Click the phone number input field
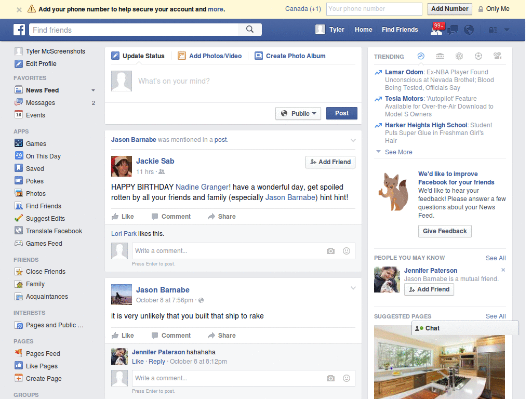This screenshot has height=399, width=532. (x=374, y=9)
